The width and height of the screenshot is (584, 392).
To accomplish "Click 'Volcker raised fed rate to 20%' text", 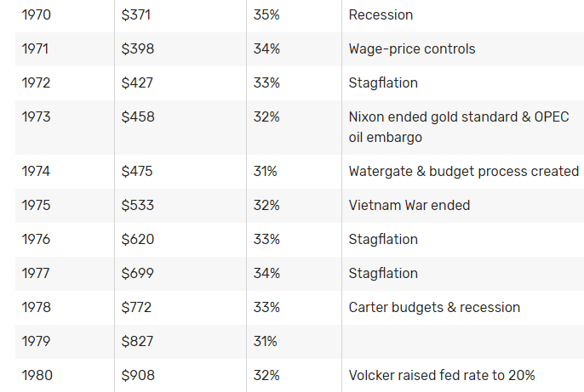I will click(441, 376).
